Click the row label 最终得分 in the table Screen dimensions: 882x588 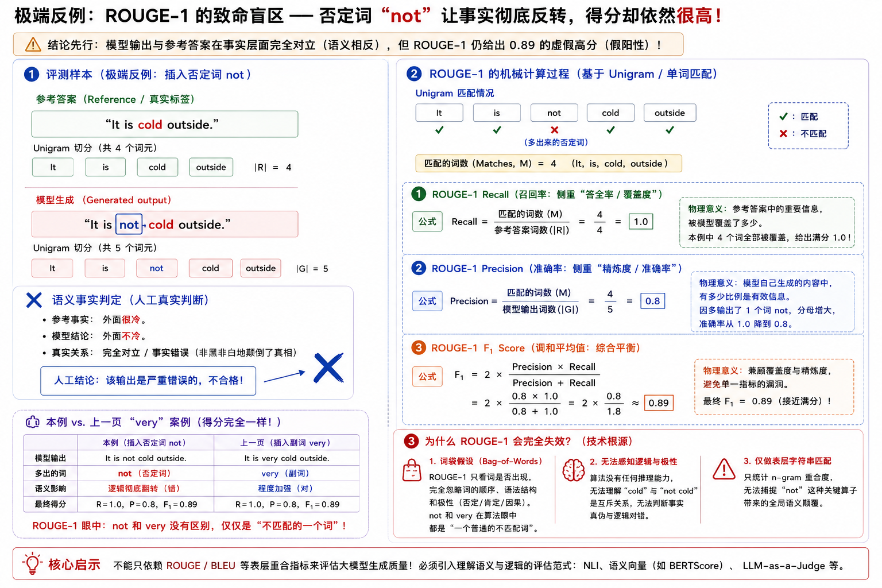click(x=51, y=504)
